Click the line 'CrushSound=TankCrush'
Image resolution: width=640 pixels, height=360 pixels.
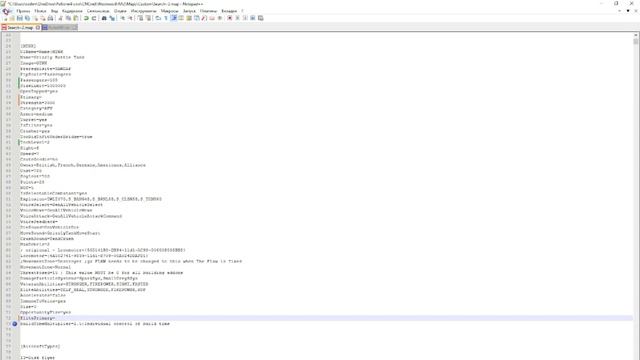click(x=47, y=238)
